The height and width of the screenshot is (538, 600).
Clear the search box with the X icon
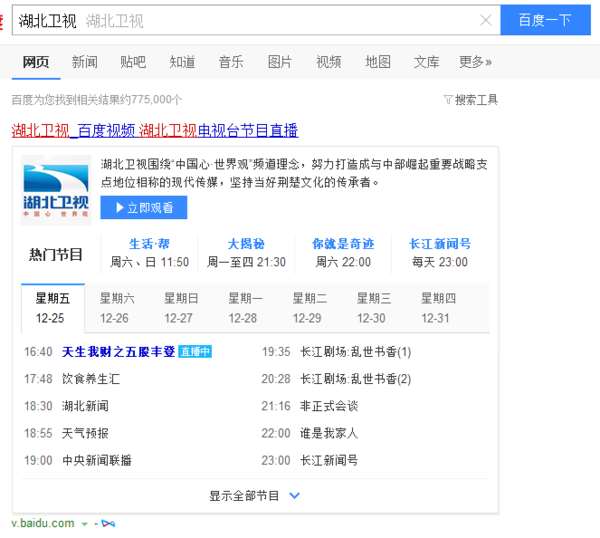click(x=486, y=20)
